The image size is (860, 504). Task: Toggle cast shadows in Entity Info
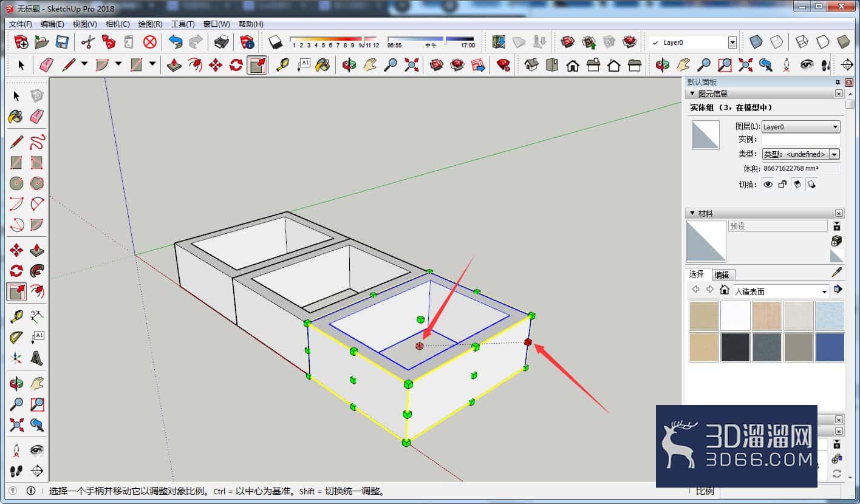tap(811, 185)
